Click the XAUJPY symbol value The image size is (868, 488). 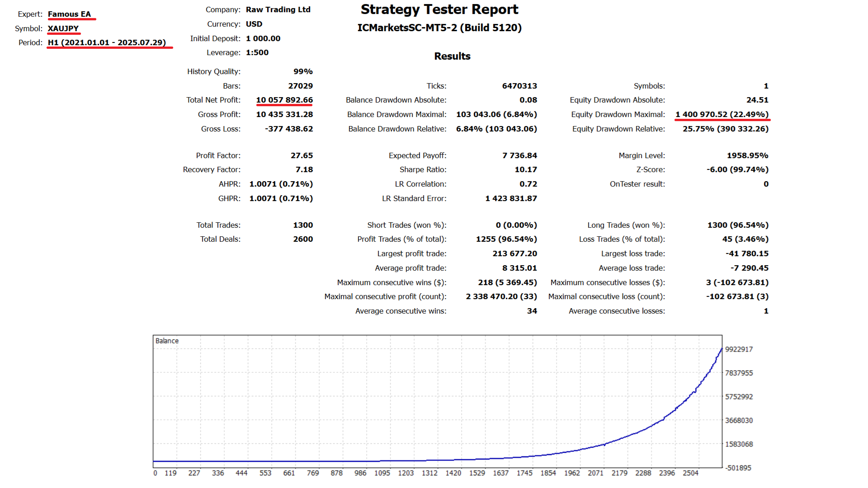click(63, 28)
